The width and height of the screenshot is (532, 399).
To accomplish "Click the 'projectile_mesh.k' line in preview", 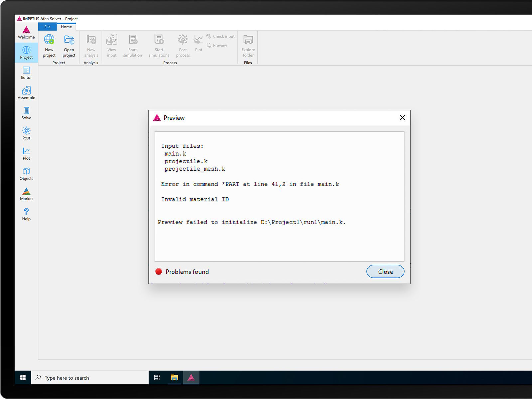I will click(x=195, y=169).
